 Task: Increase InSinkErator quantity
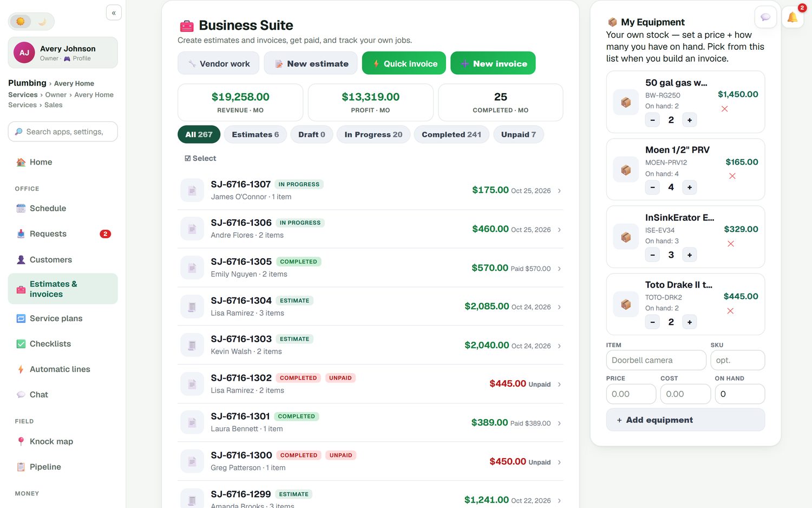(x=690, y=255)
